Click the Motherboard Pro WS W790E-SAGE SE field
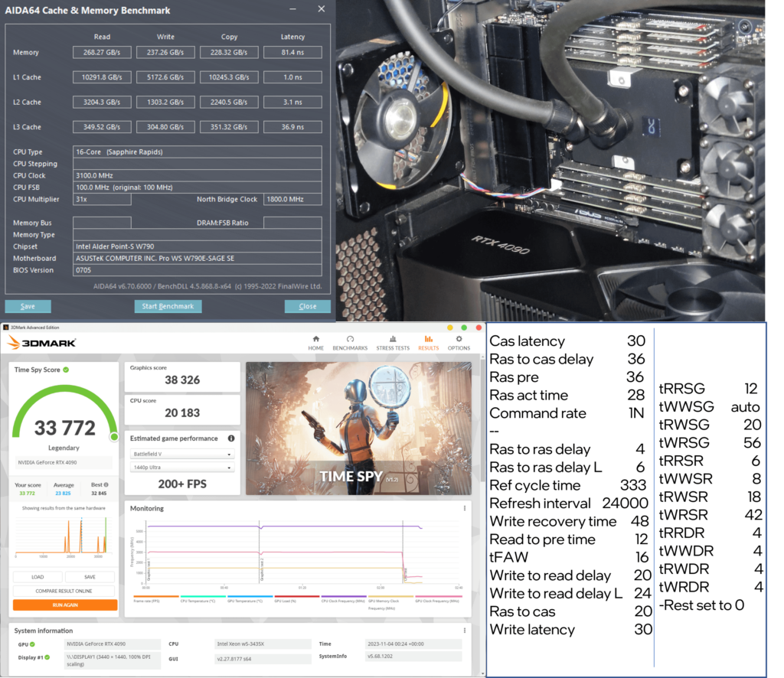Screen dimensions: 784x678 [x=197, y=259]
